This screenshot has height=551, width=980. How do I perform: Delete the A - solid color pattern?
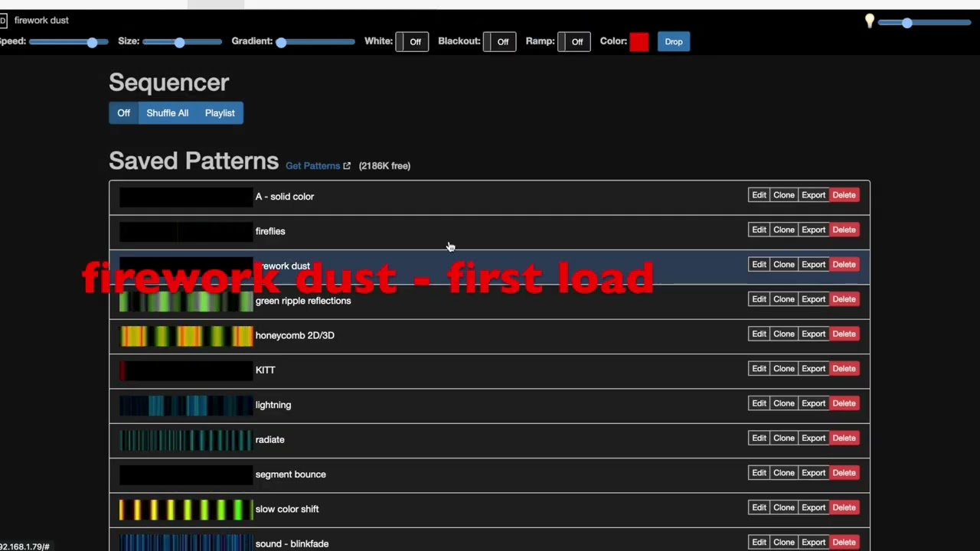pos(844,195)
